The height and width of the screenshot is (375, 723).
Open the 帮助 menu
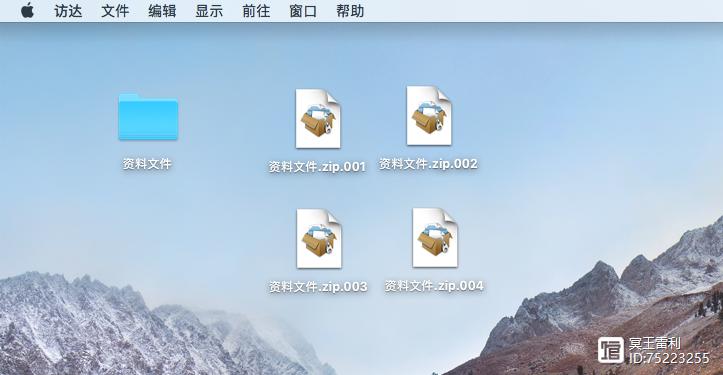coord(350,11)
